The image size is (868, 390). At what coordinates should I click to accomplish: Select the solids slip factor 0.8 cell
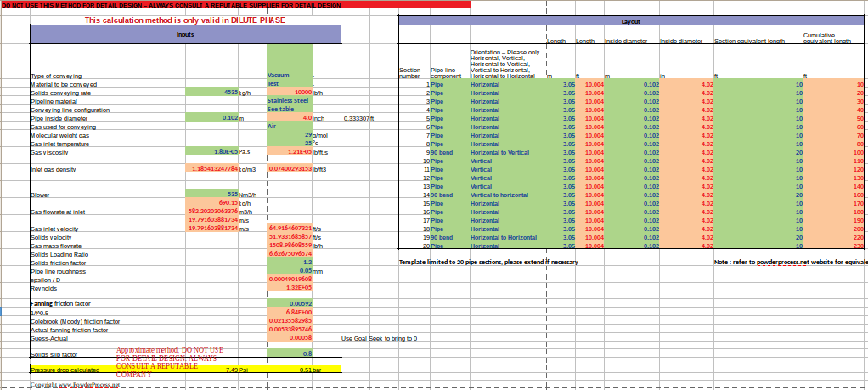pyautogui.click(x=290, y=353)
